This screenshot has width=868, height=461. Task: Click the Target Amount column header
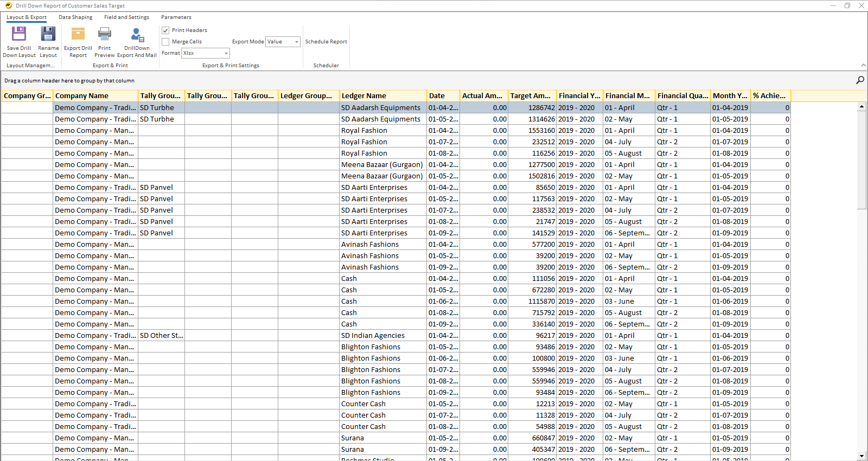coord(532,96)
